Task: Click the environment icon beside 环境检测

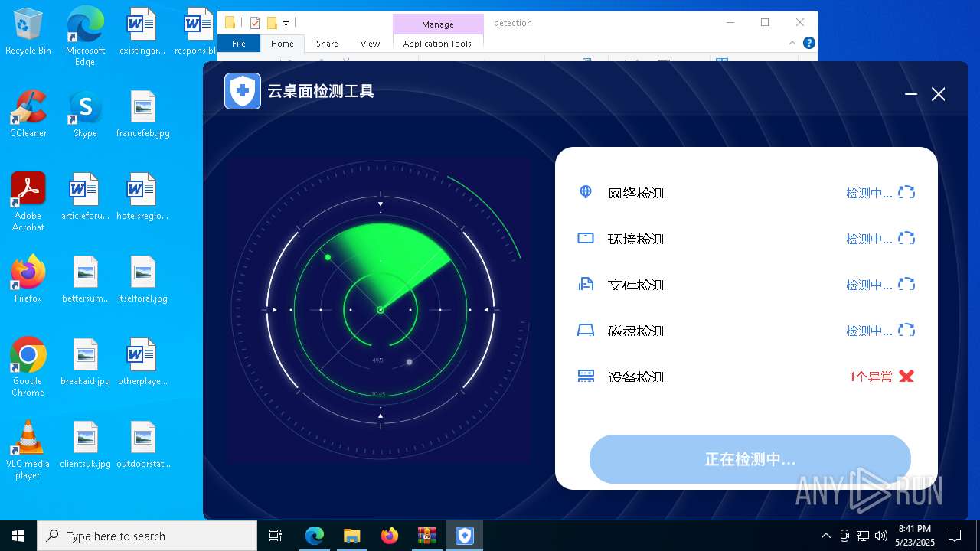Action: click(586, 238)
